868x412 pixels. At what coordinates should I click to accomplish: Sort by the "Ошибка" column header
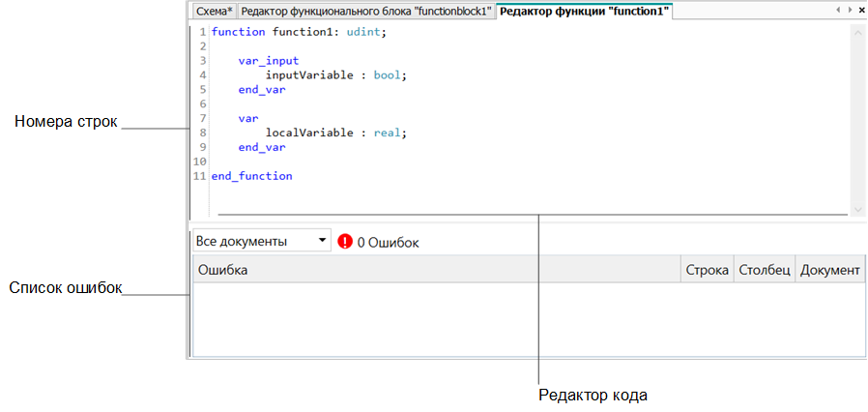click(435, 270)
